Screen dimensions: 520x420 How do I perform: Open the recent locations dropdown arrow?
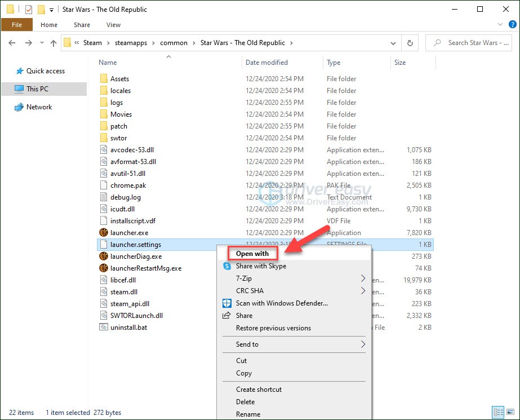(42, 43)
